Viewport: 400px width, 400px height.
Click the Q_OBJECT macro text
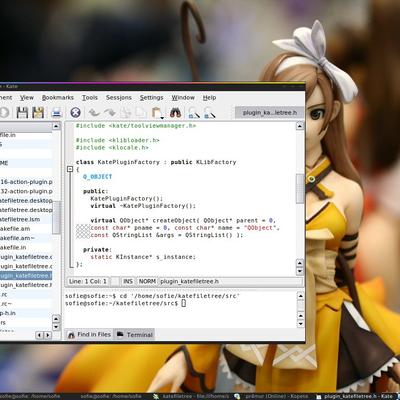tap(97, 177)
